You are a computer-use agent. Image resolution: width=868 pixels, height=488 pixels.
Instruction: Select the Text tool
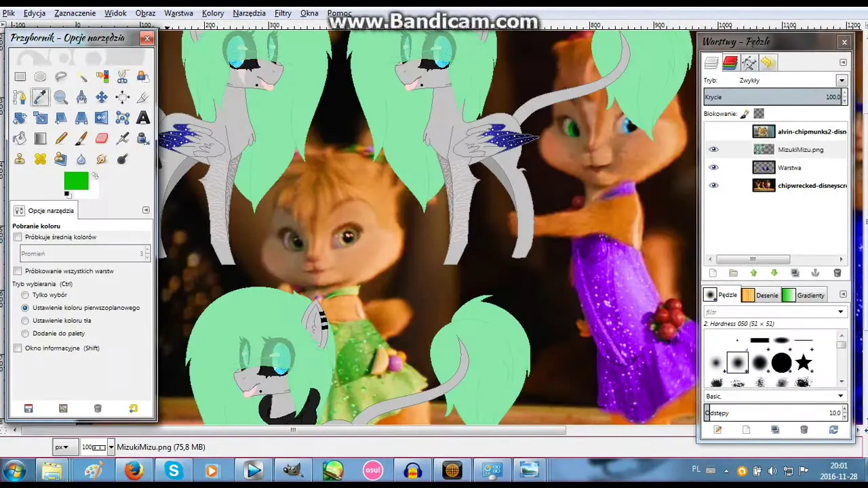(x=143, y=118)
